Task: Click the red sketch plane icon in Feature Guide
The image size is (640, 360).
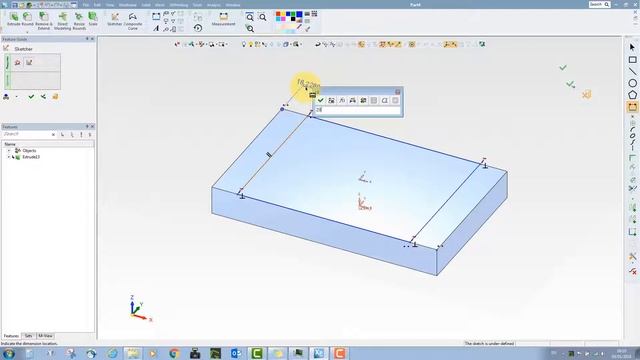Action: click(18, 62)
